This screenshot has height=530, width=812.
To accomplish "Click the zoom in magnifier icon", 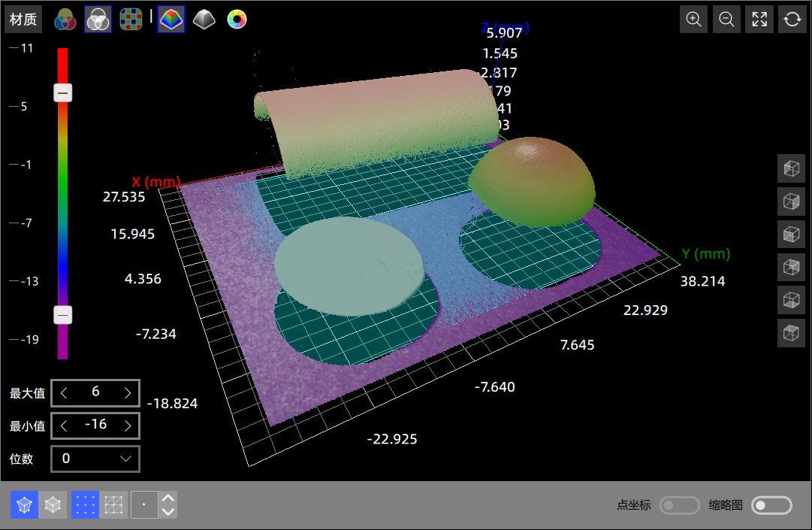I will 694,20.
